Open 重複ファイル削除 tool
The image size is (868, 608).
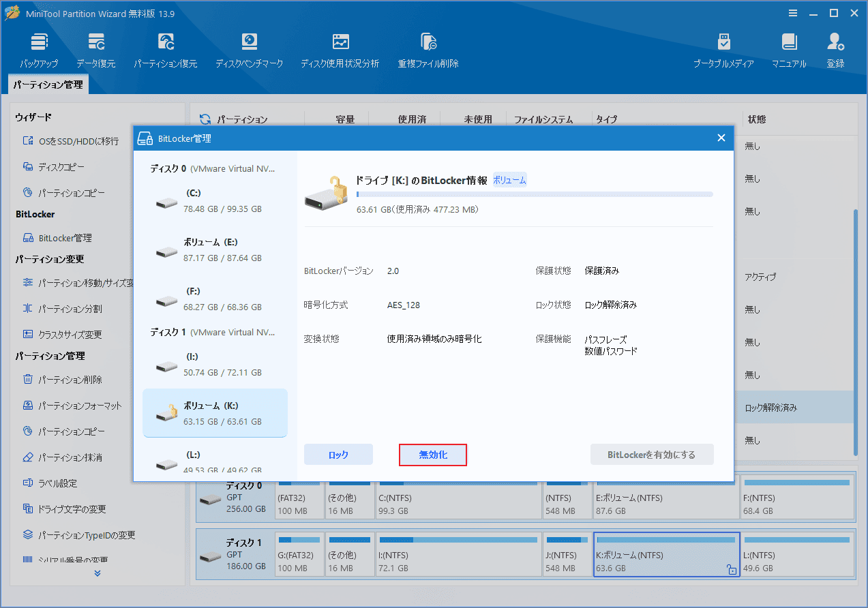click(x=428, y=50)
